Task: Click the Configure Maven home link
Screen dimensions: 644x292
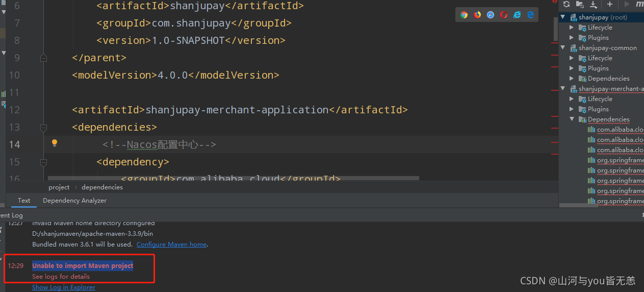Action: (x=171, y=245)
